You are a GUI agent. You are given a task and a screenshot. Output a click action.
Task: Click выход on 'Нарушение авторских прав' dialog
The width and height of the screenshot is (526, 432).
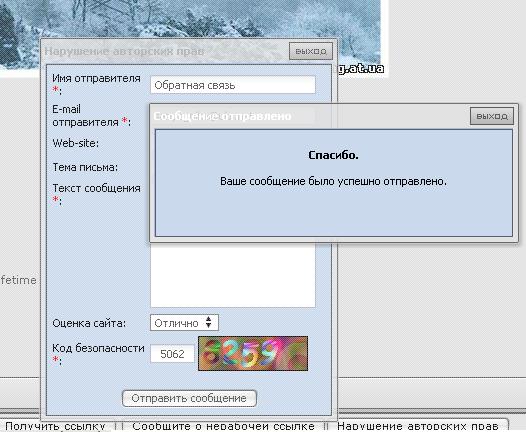311,51
